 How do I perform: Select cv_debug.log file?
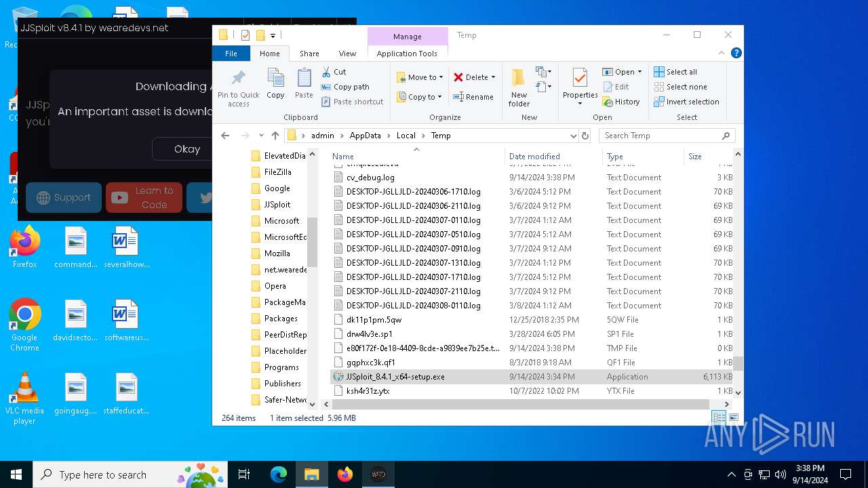point(370,178)
